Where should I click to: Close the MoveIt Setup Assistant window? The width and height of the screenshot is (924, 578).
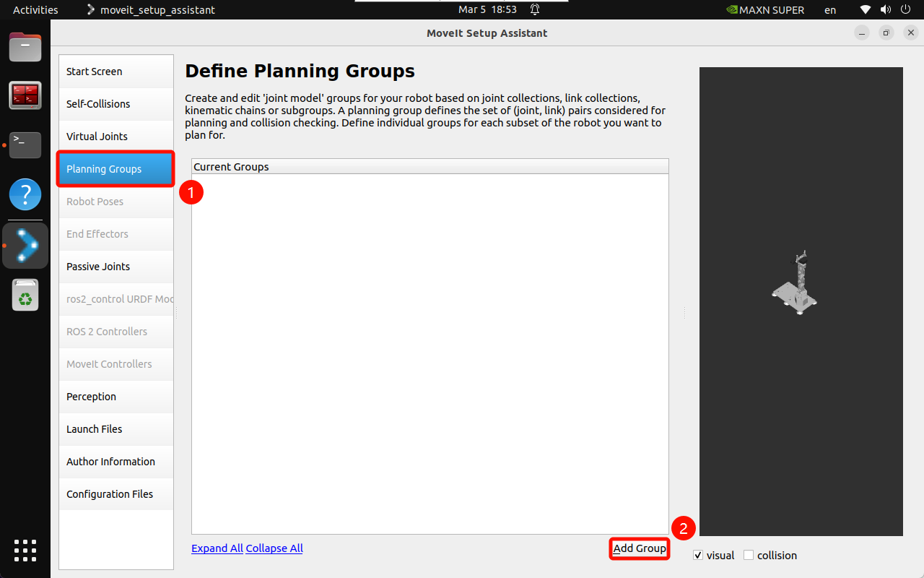click(x=910, y=33)
